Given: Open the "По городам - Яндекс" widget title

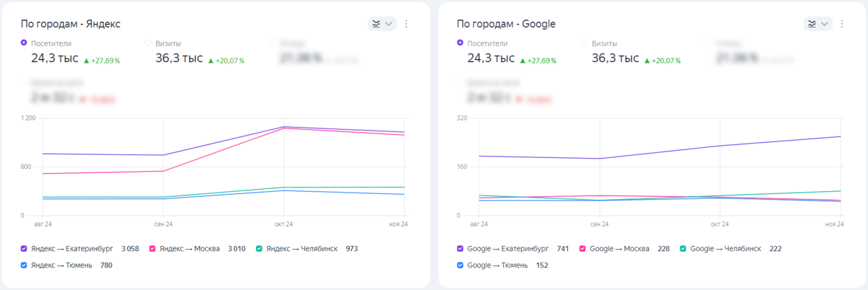Looking at the screenshot, I should tap(71, 24).
